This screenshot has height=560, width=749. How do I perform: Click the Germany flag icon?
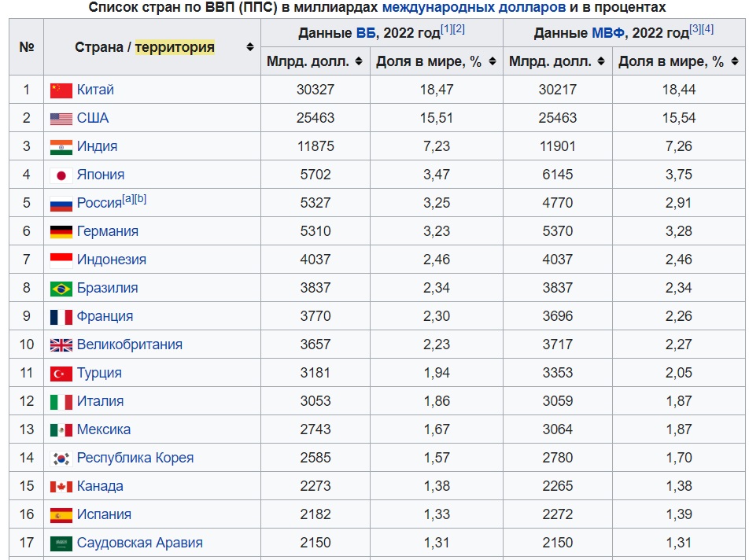click(x=61, y=232)
